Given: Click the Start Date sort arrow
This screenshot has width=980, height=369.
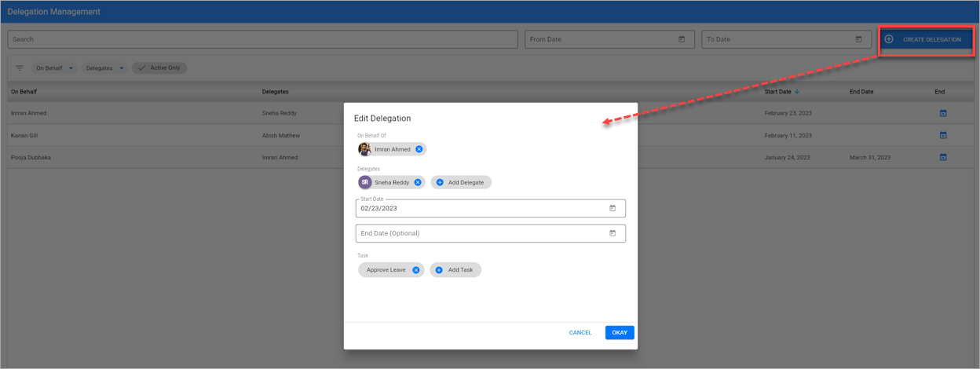Looking at the screenshot, I should tap(797, 92).
